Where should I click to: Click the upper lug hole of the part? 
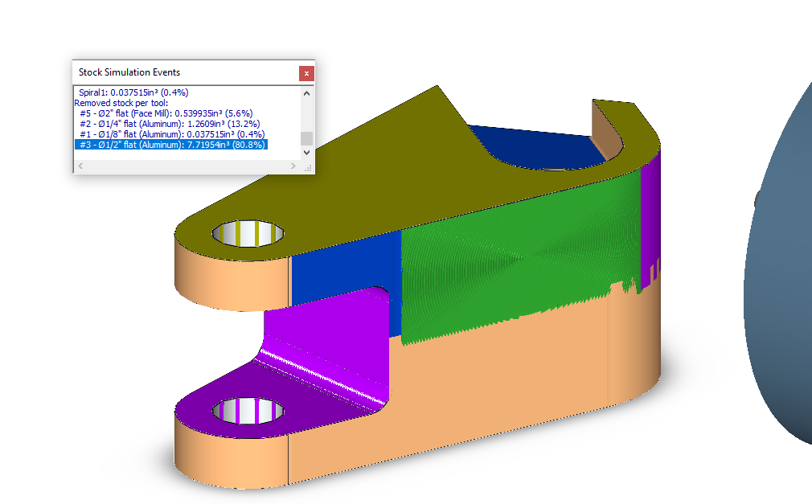248,234
